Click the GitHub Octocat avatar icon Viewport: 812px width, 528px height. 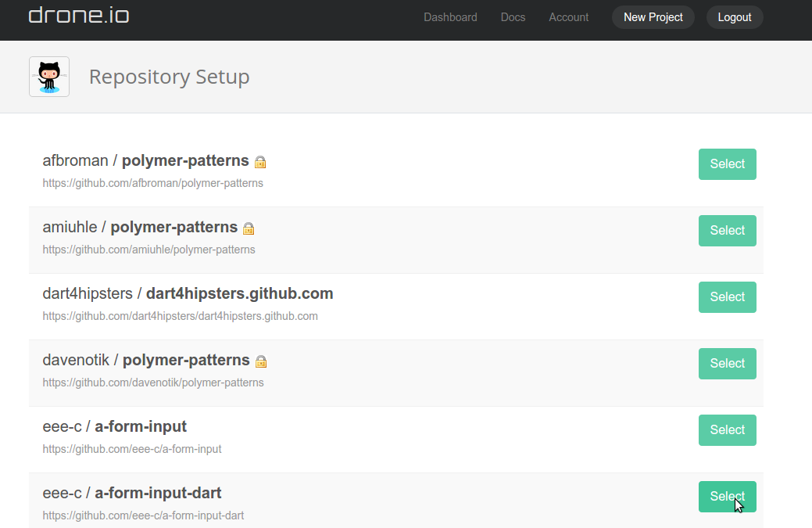coord(49,77)
